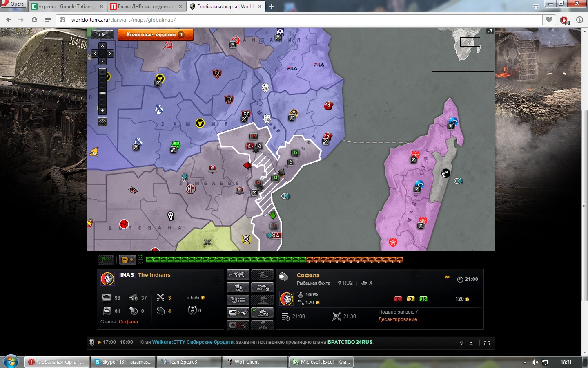588x368 pixels.
Task: Click the skull clan emblem in Ботсвана
Action: coord(171,215)
